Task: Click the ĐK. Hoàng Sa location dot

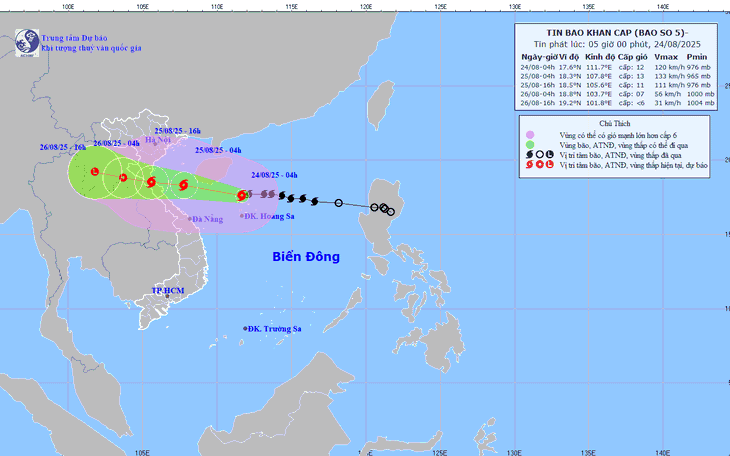Action: (x=242, y=216)
